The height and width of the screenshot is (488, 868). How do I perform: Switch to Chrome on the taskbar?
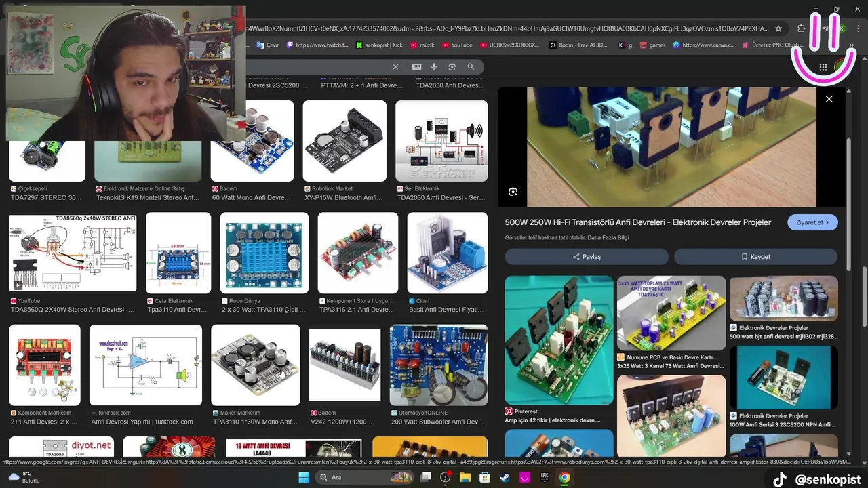(564, 477)
